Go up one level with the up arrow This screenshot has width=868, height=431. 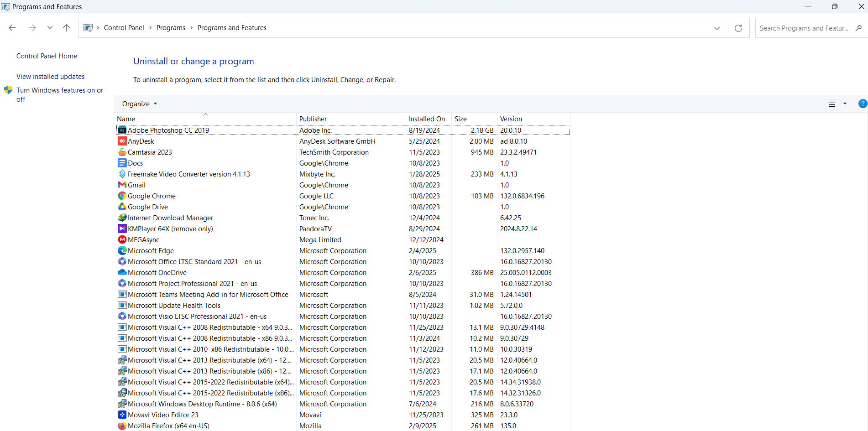click(66, 28)
